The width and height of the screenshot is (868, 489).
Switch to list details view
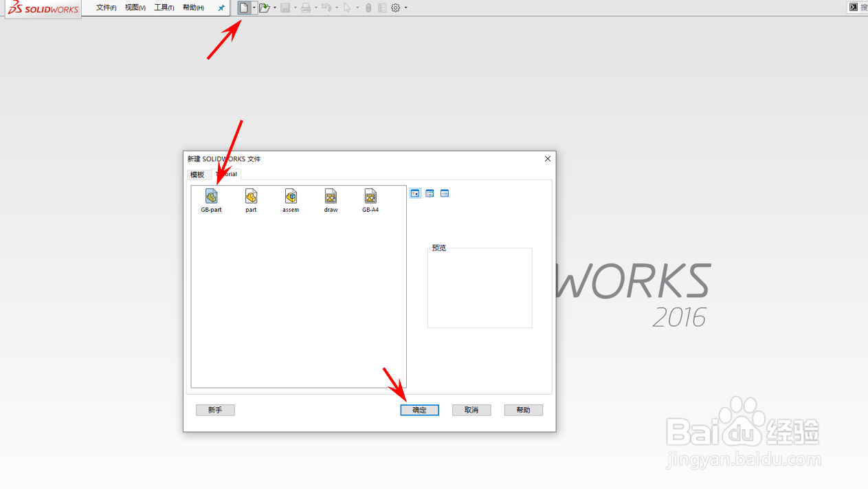pyautogui.click(x=445, y=193)
